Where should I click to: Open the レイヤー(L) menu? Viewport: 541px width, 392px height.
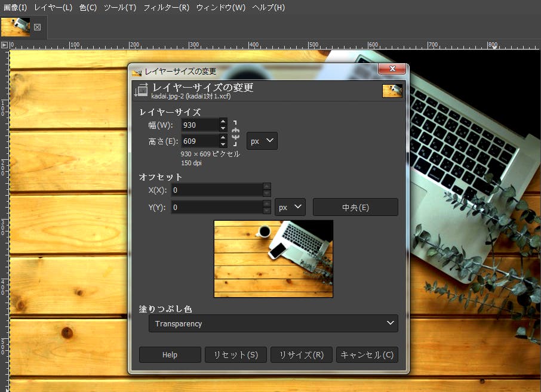53,8
